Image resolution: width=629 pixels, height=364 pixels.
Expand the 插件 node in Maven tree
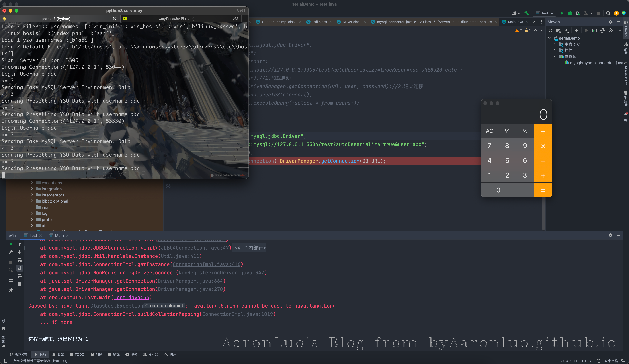coord(555,50)
